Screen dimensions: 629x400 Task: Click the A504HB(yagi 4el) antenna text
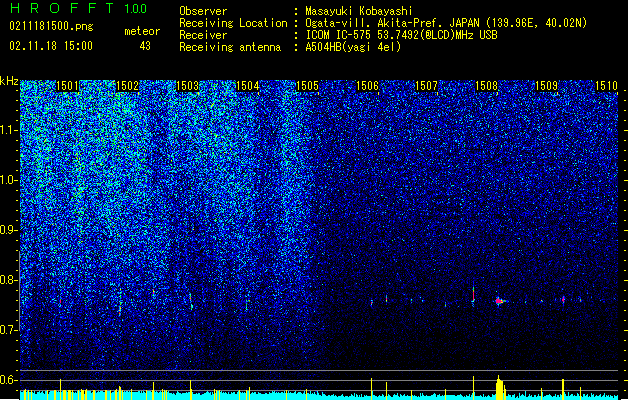point(353,47)
